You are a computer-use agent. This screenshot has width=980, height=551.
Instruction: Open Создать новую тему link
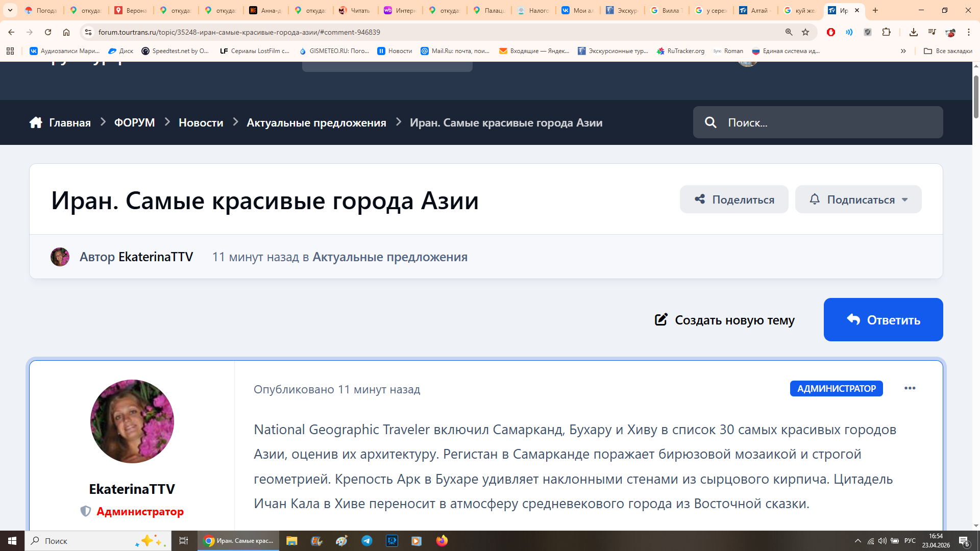coord(725,320)
